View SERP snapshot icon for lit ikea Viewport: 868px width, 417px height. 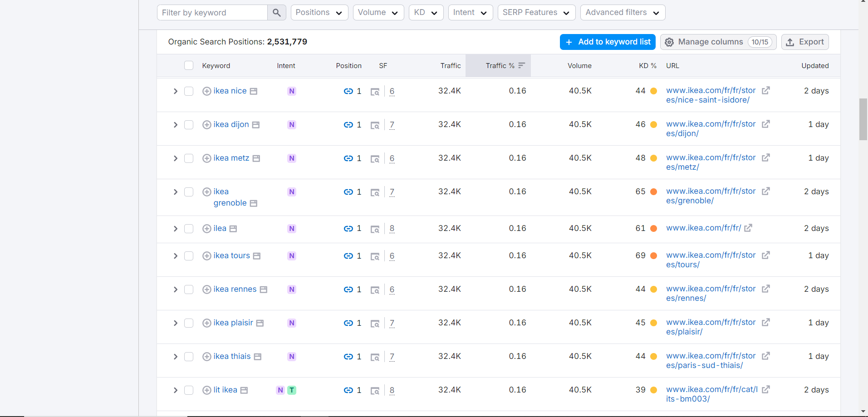(375, 391)
